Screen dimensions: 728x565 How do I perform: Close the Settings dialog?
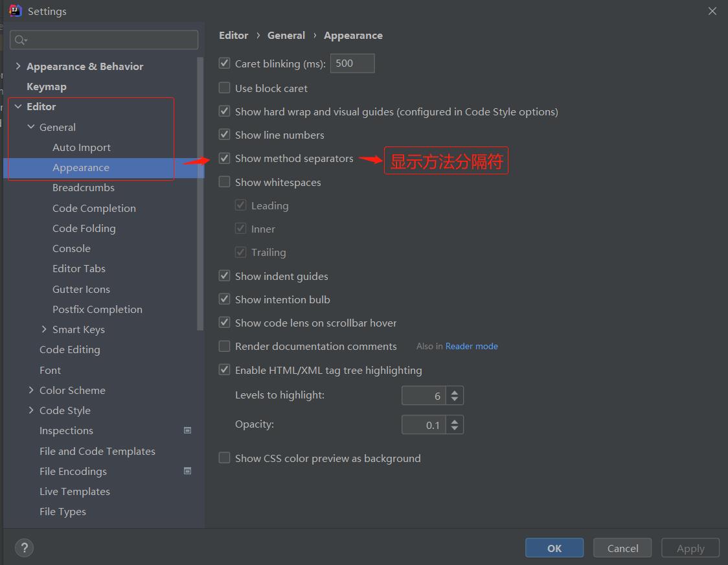[712, 11]
